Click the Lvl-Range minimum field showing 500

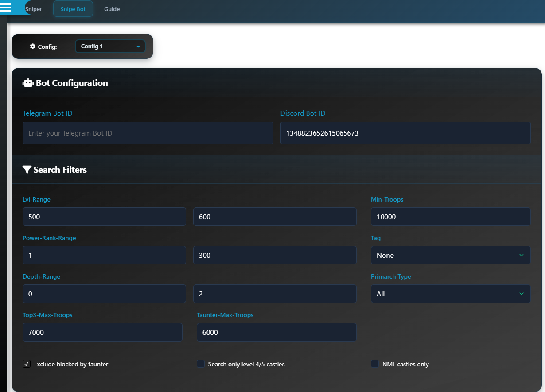[x=104, y=217]
